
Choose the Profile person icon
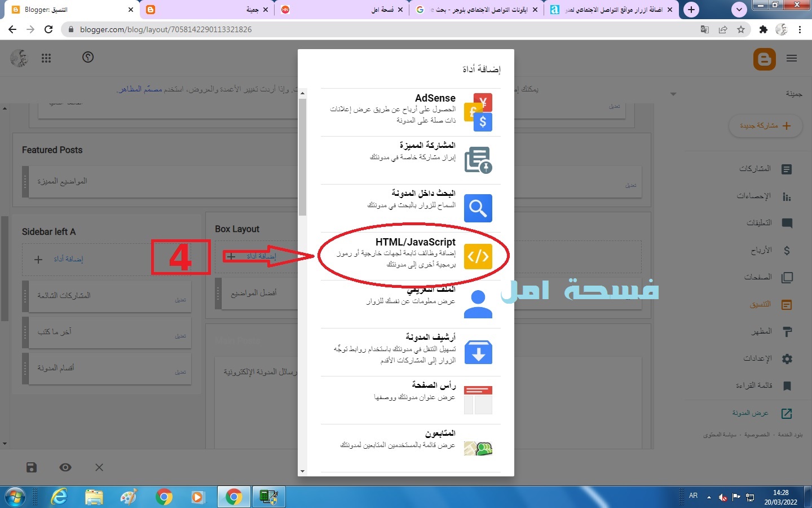coord(478,304)
